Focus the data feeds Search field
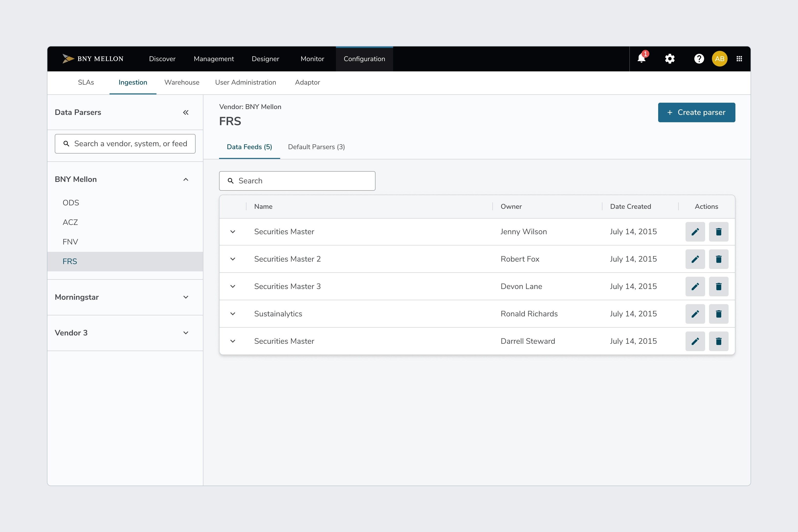The image size is (798, 532). point(297,181)
